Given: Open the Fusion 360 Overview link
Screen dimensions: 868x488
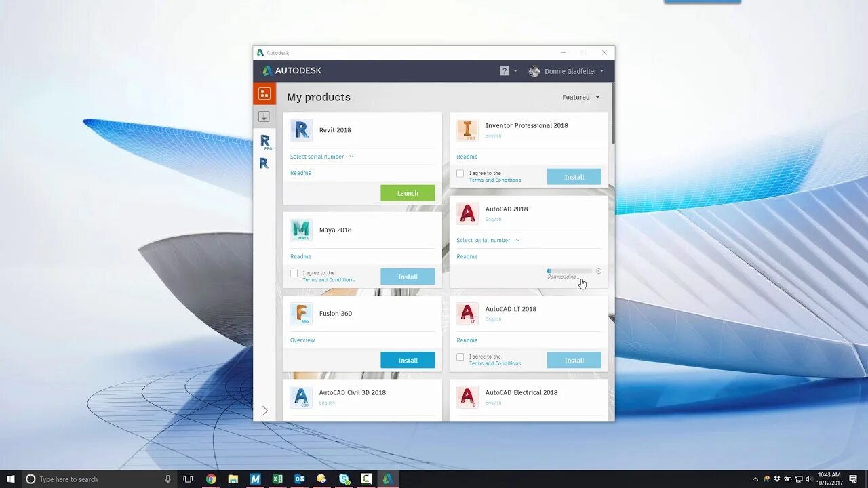Looking at the screenshot, I should (302, 340).
